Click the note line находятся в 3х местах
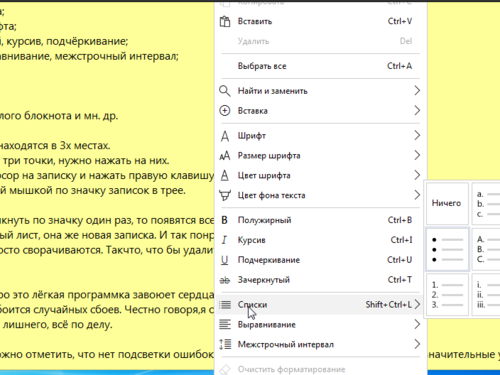The width and height of the screenshot is (500, 375). pos(55,146)
